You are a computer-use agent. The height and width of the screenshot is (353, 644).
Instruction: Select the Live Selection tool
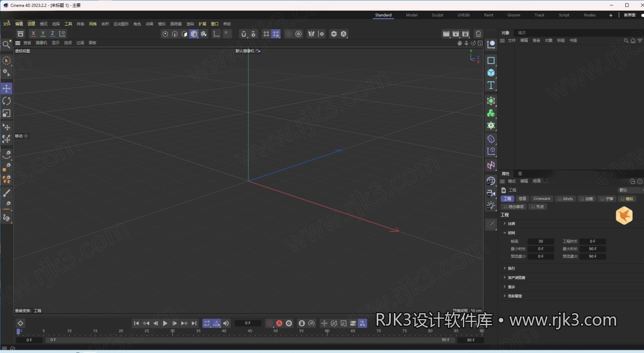(6, 61)
